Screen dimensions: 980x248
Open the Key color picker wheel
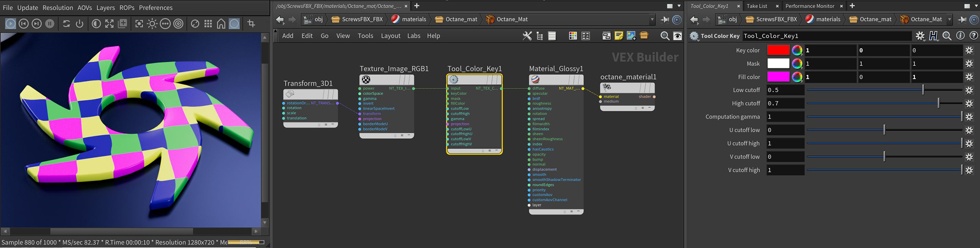[797, 50]
